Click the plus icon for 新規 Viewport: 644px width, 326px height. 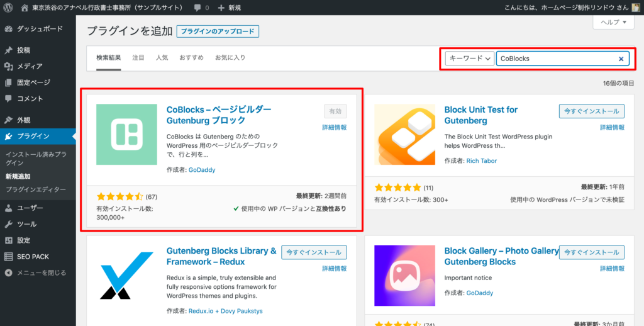pyautogui.click(x=221, y=8)
